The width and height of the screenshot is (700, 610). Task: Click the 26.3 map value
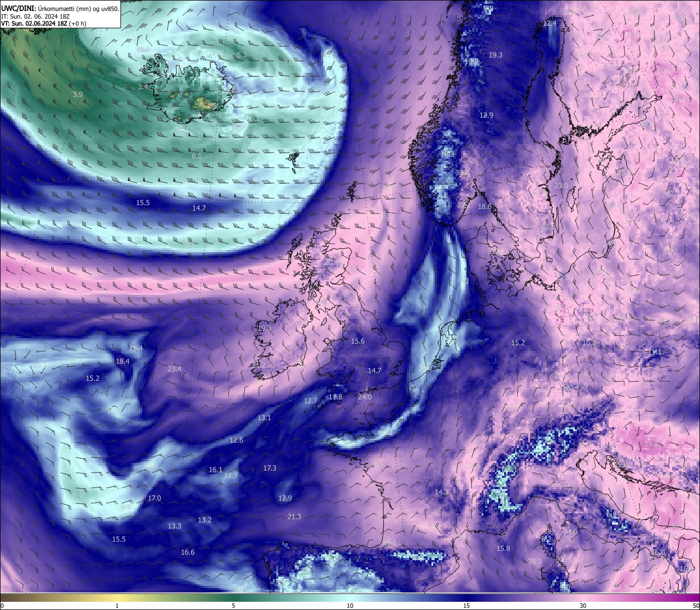point(535,562)
